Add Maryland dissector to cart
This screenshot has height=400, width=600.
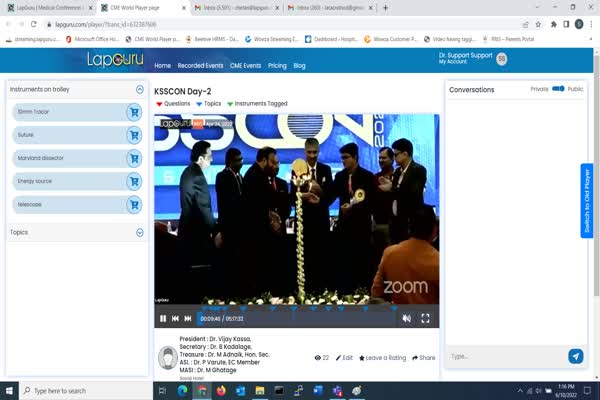click(x=134, y=158)
